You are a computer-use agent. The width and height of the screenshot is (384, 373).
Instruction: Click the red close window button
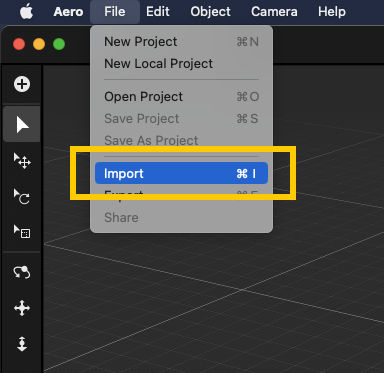(x=19, y=44)
